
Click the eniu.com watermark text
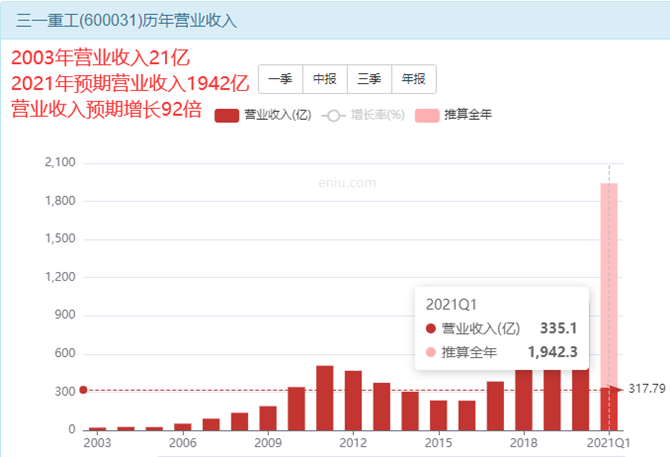point(349,183)
